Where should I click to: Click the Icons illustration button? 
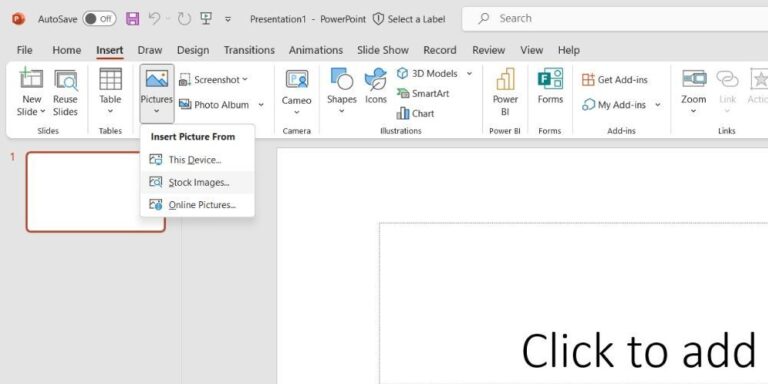pyautogui.click(x=376, y=86)
